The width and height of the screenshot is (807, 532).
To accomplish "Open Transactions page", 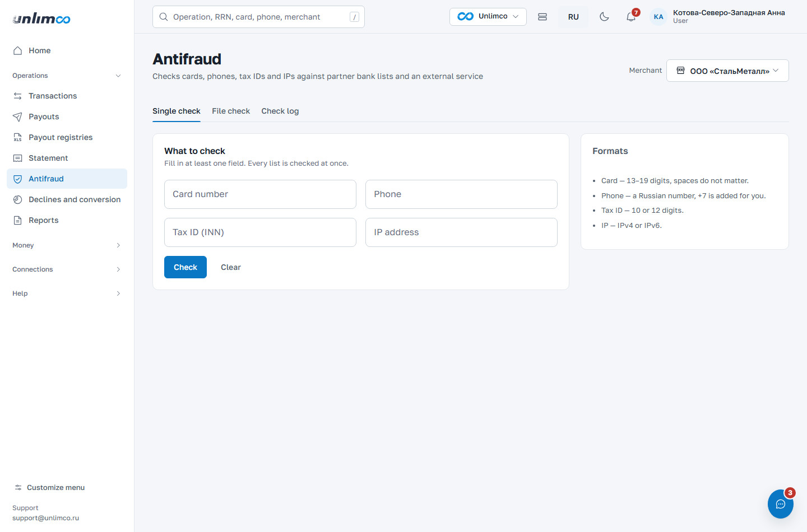I will coord(67,96).
